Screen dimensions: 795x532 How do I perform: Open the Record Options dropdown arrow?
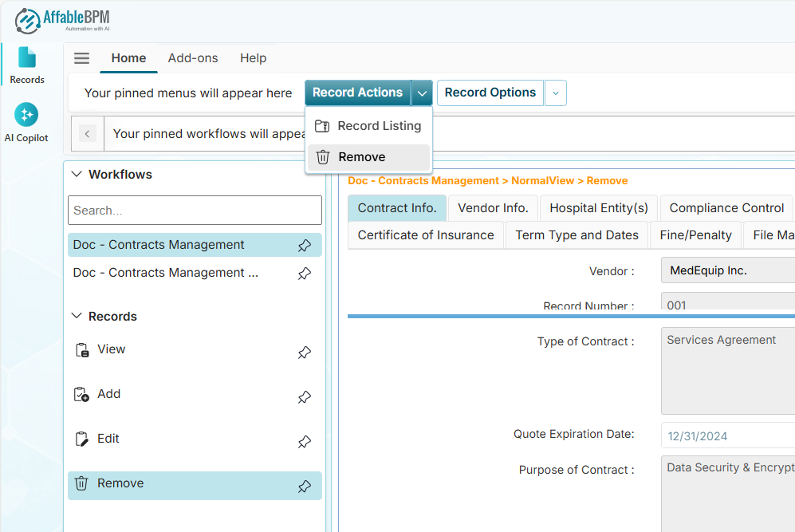pos(556,93)
